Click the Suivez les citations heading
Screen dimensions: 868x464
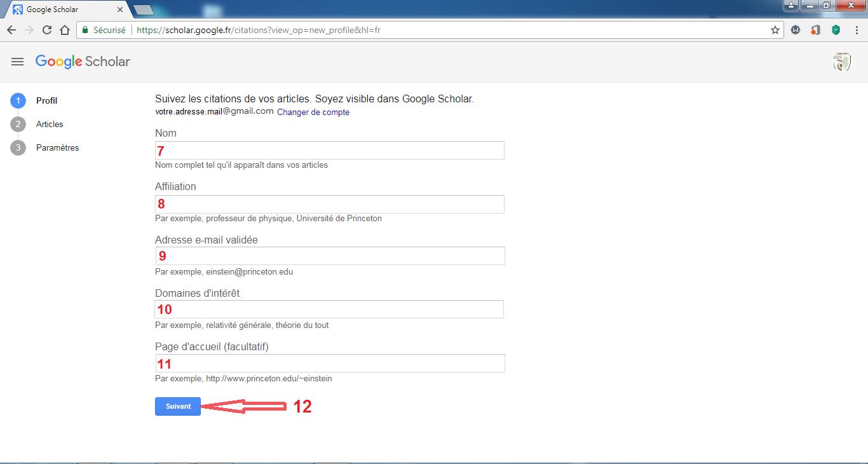coord(315,99)
